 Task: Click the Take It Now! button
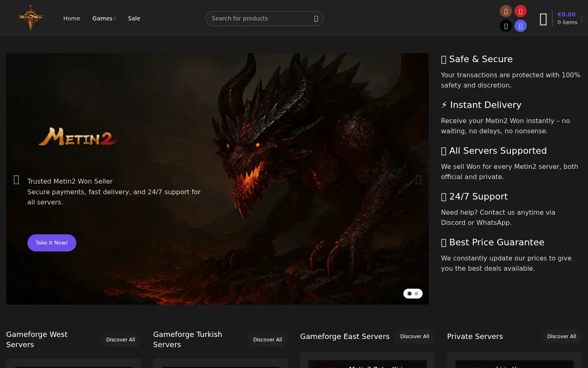[52, 243]
